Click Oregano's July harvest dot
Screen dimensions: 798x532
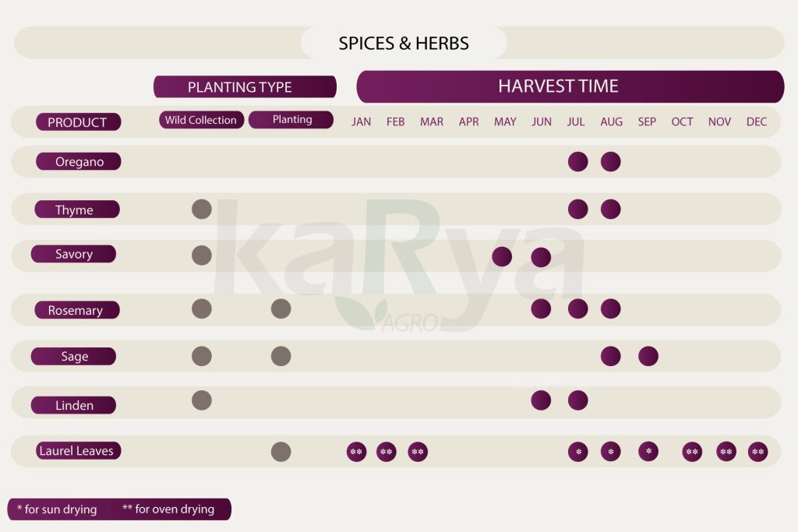[577, 162]
